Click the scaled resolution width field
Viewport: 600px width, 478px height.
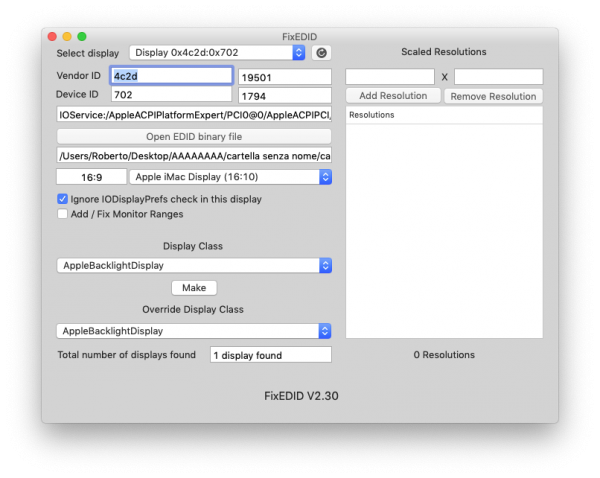coord(390,77)
